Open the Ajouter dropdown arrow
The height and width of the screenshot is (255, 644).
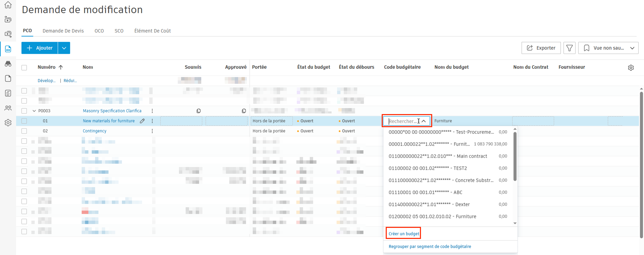(x=64, y=48)
